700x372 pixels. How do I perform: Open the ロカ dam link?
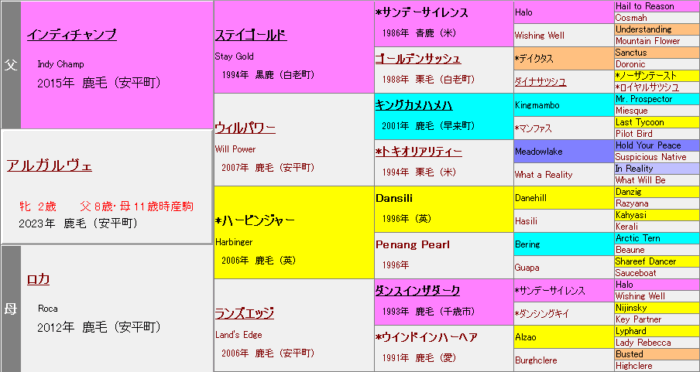pos(38,280)
